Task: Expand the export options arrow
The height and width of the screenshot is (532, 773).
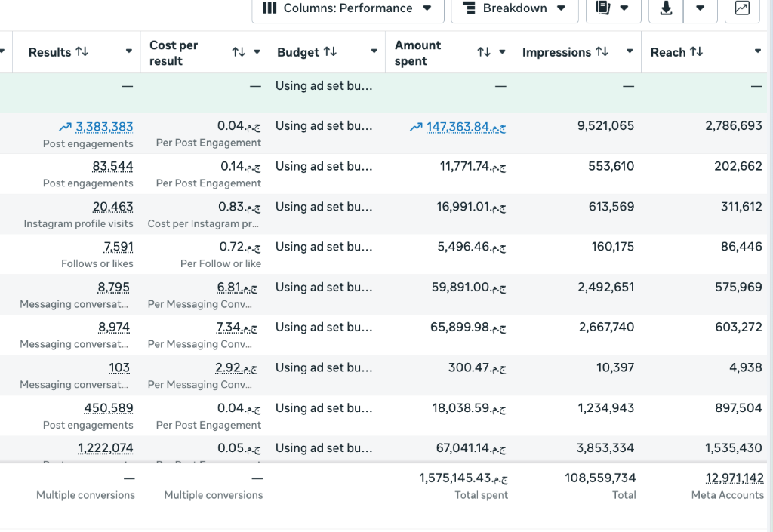Action: 700,8
